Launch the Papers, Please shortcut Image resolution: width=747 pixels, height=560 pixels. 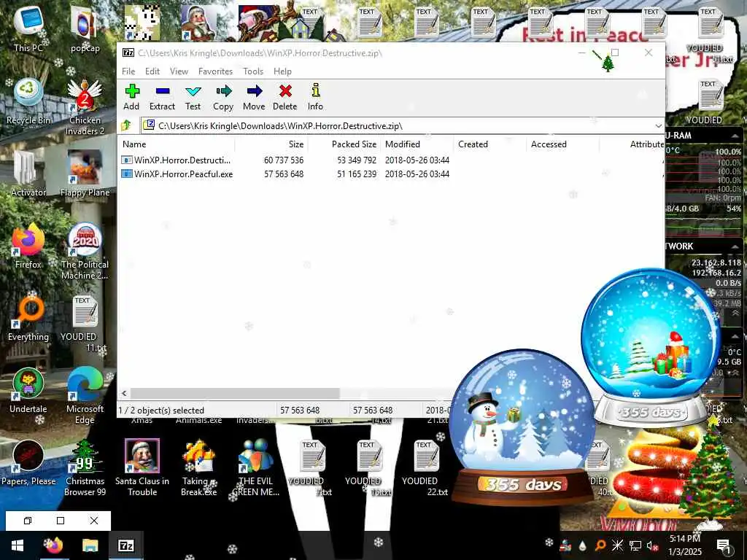point(28,463)
